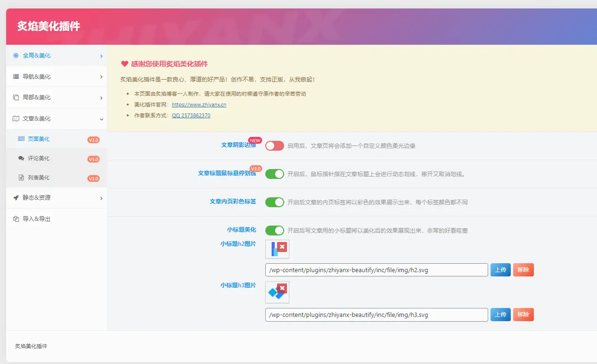Select the 全局&美化 target icon in sidebar

tap(16, 56)
